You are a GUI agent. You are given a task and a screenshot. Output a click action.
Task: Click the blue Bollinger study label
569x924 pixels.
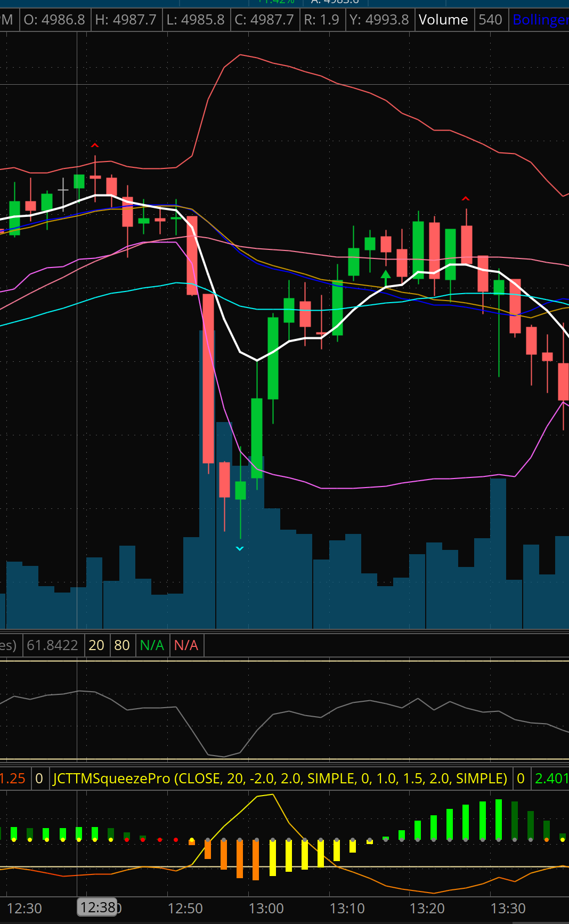(x=540, y=20)
